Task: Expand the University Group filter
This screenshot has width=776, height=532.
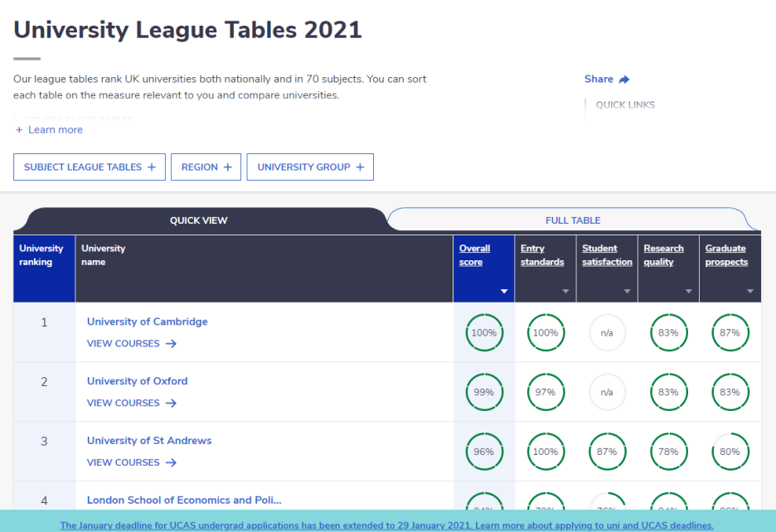Action: click(x=310, y=167)
